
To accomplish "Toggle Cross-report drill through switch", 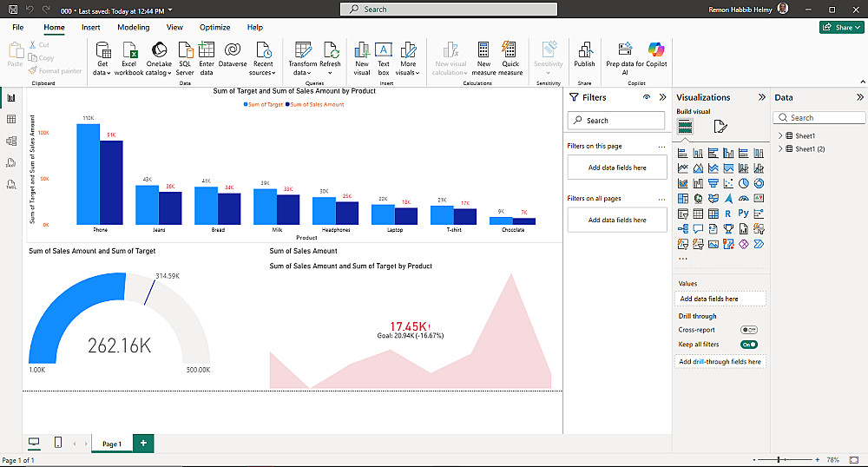I will (749, 330).
